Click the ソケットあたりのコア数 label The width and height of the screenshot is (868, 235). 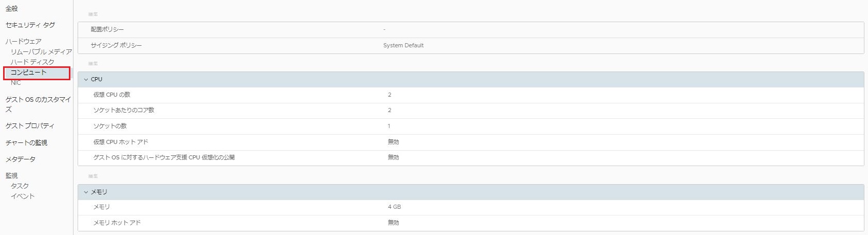pos(123,110)
